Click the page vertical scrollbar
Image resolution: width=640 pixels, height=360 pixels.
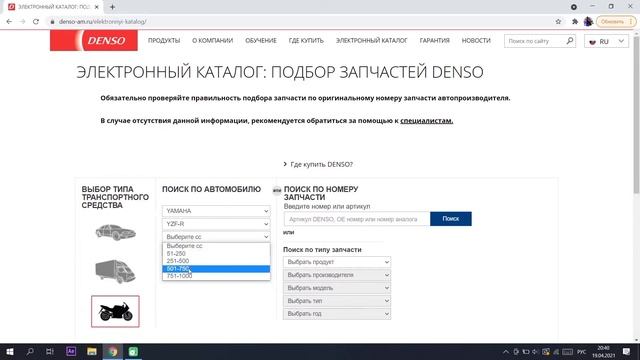(636, 114)
